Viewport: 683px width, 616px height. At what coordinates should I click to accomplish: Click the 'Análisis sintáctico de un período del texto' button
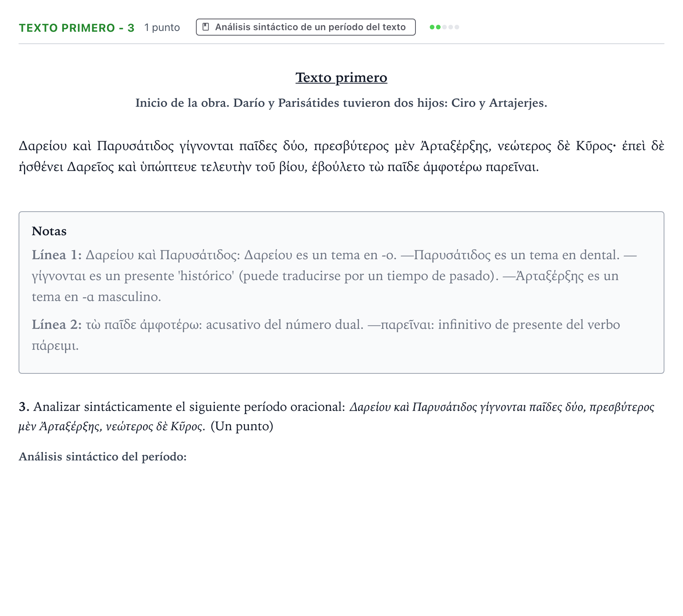tap(305, 27)
